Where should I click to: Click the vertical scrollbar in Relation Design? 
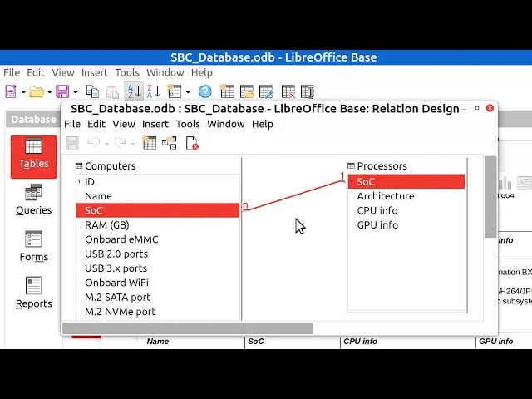pyautogui.click(x=490, y=197)
